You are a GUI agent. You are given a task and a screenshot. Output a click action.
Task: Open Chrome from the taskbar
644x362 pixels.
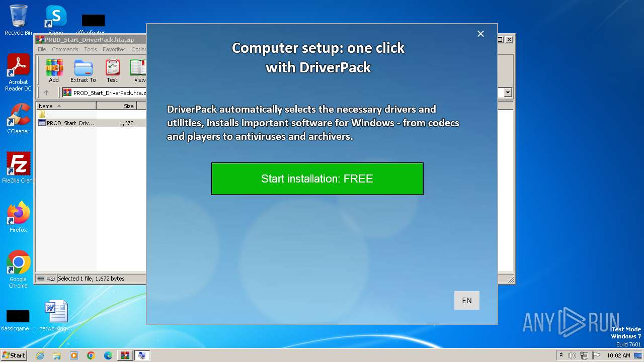coord(91,355)
